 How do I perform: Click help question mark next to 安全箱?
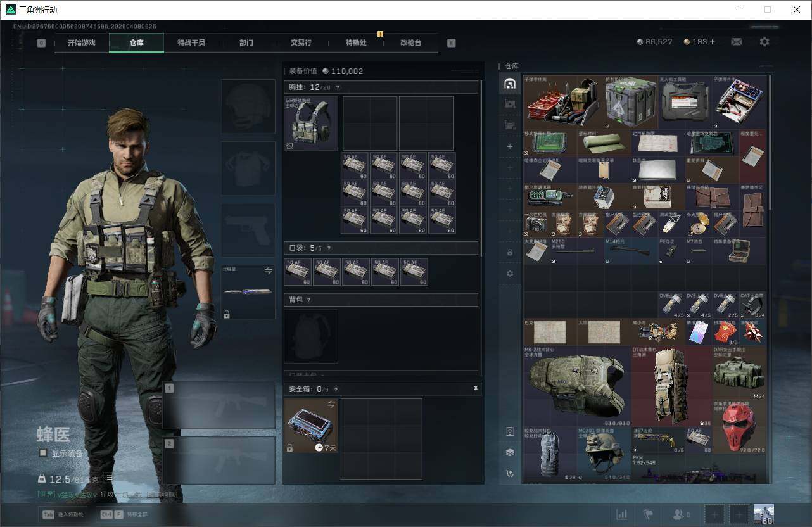(336, 390)
